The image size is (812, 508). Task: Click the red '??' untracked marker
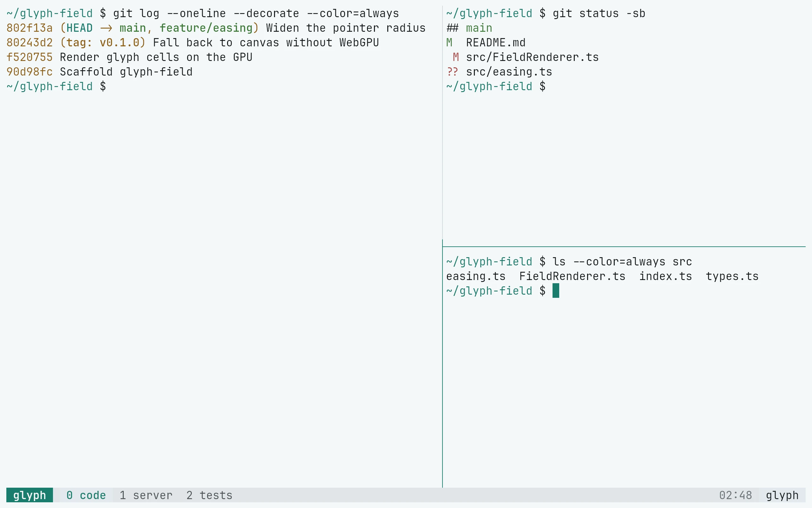(x=452, y=71)
